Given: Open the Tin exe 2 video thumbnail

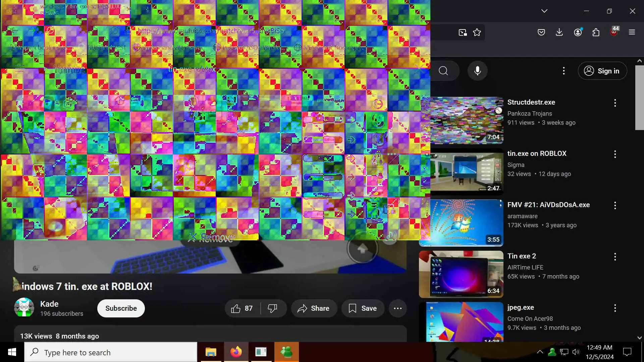Looking at the screenshot, I should point(461,274).
